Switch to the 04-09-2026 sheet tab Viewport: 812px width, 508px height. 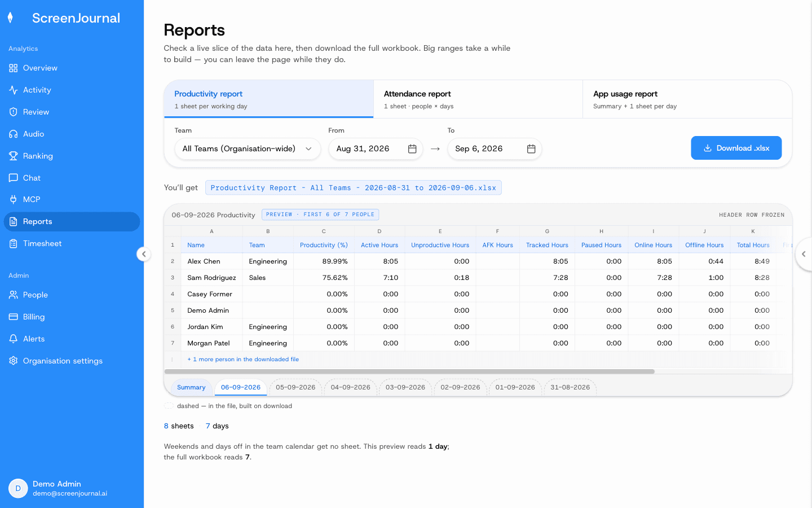pos(351,388)
